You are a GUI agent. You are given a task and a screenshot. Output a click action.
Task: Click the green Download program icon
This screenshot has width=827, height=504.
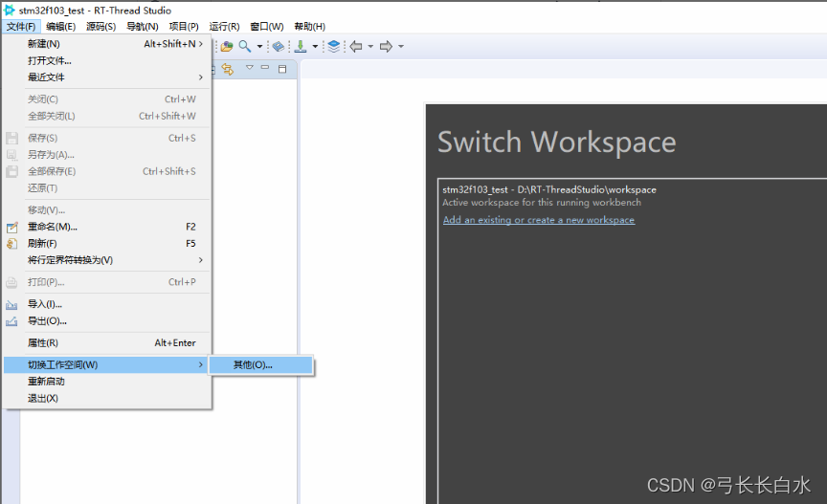tap(301, 47)
